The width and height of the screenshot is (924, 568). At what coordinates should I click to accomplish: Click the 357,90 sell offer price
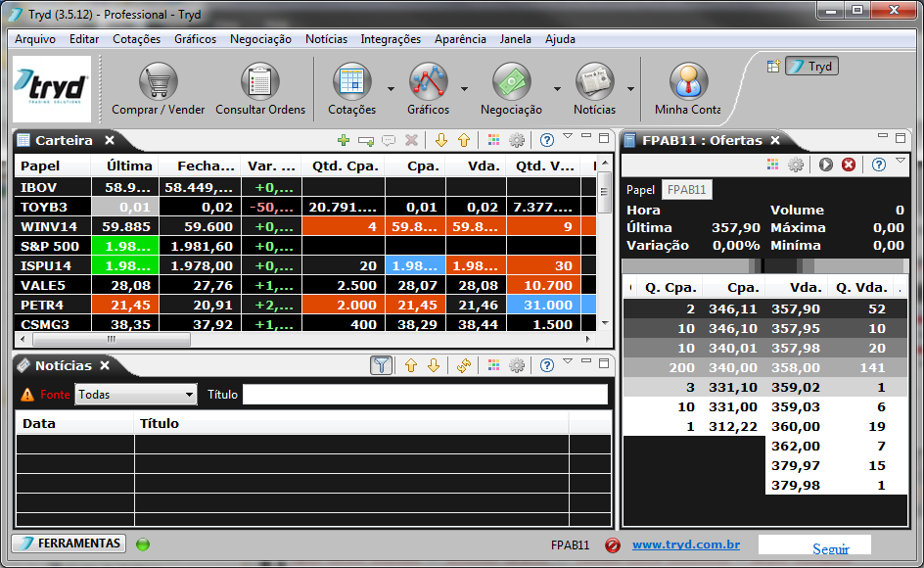pyautogui.click(x=796, y=309)
